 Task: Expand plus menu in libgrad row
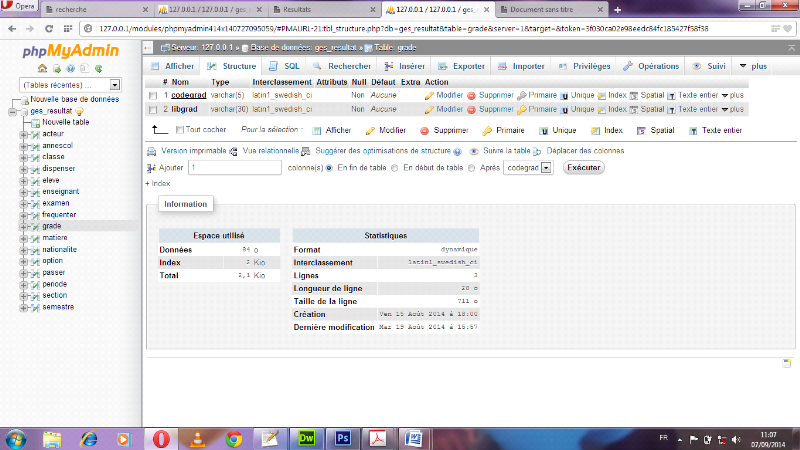(732, 110)
